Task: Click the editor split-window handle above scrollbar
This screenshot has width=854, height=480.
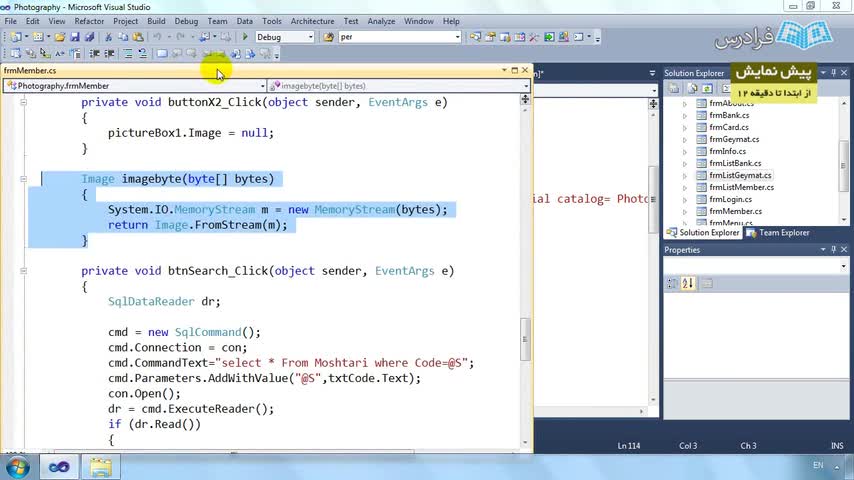Action: click(525, 99)
